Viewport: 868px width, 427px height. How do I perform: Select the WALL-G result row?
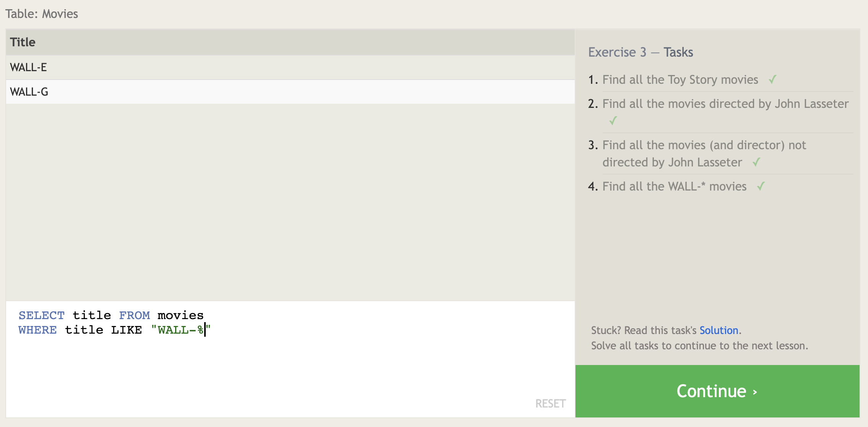pyautogui.click(x=29, y=92)
